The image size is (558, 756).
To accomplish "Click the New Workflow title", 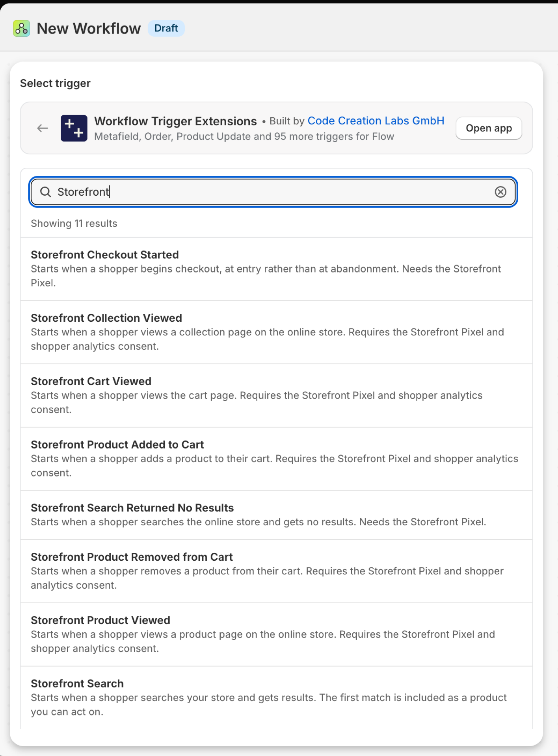I will (x=89, y=28).
